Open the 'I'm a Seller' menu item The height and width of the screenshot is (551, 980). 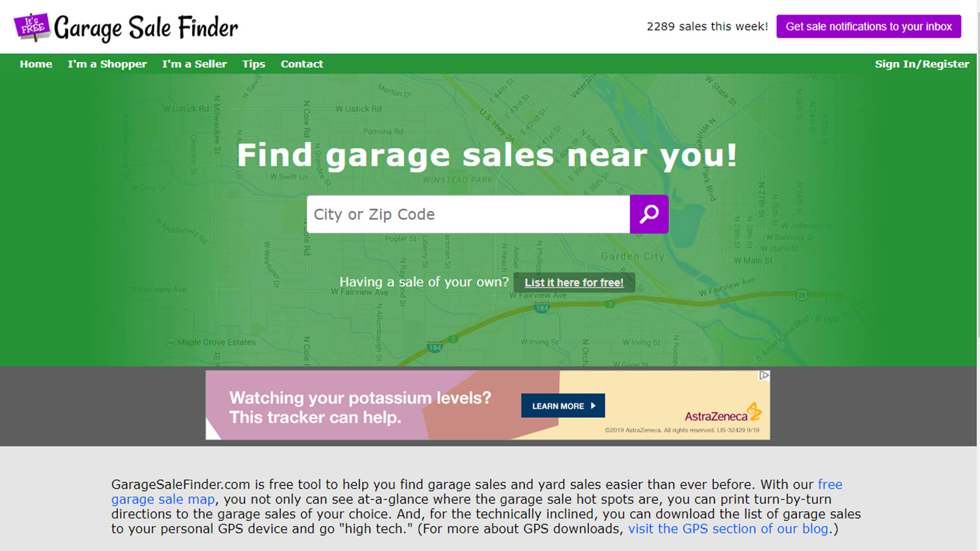[194, 63]
